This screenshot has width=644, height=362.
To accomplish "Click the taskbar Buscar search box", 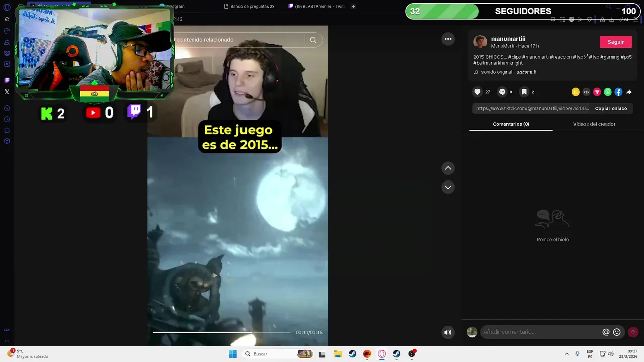I will click(x=278, y=354).
